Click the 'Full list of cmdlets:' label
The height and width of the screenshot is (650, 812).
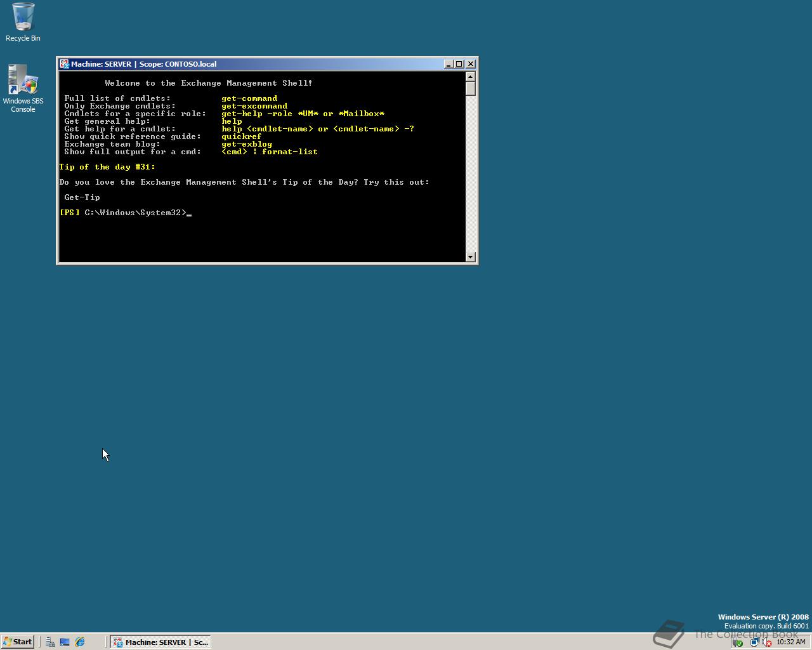pyautogui.click(x=117, y=98)
